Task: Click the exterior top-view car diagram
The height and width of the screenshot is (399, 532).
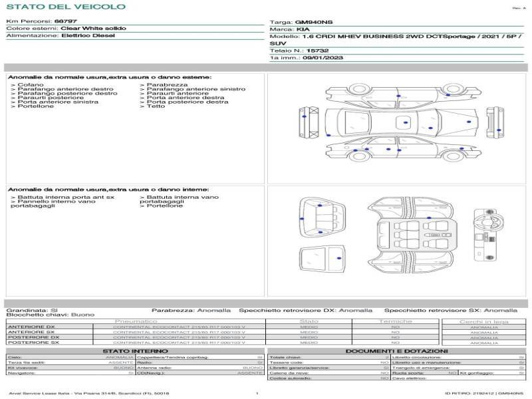Action: pos(401,122)
